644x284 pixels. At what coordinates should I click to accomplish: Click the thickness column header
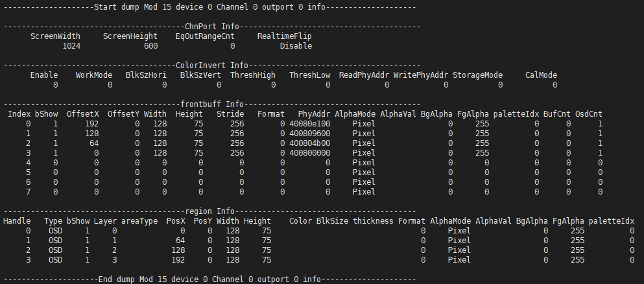[x=373, y=221]
